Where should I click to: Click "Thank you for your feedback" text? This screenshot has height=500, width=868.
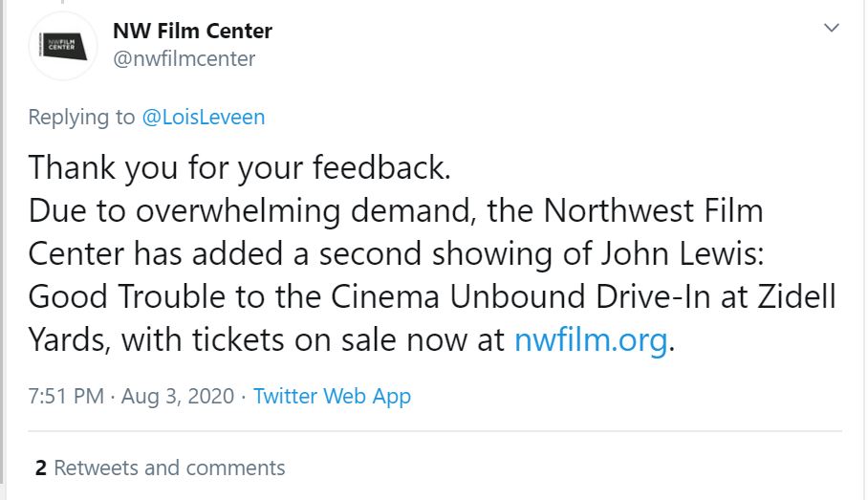pos(239,167)
